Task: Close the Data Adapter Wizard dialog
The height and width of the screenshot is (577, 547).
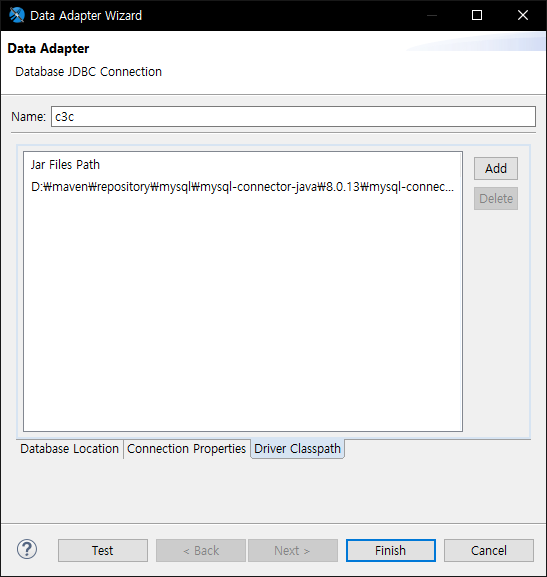Action: [523, 15]
